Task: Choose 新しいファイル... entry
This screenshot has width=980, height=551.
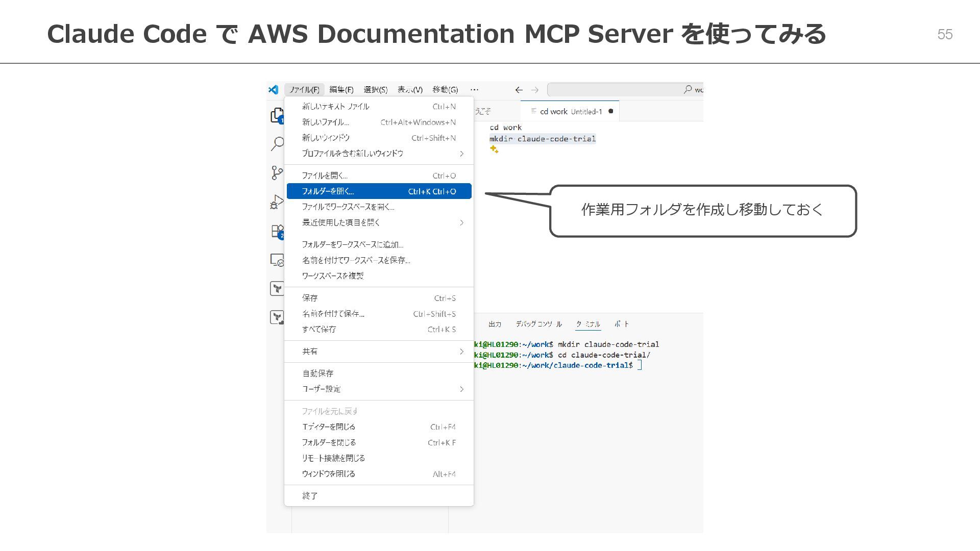Action: coord(379,122)
